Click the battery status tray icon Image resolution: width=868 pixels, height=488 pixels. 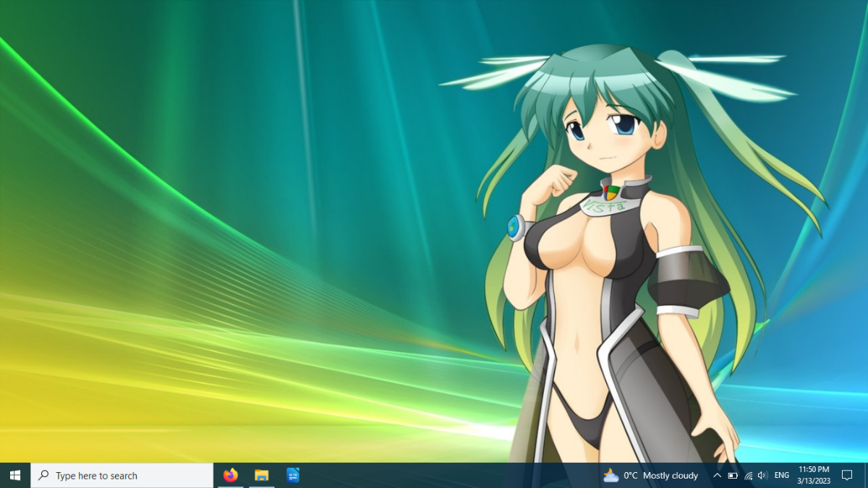pos(733,476)
